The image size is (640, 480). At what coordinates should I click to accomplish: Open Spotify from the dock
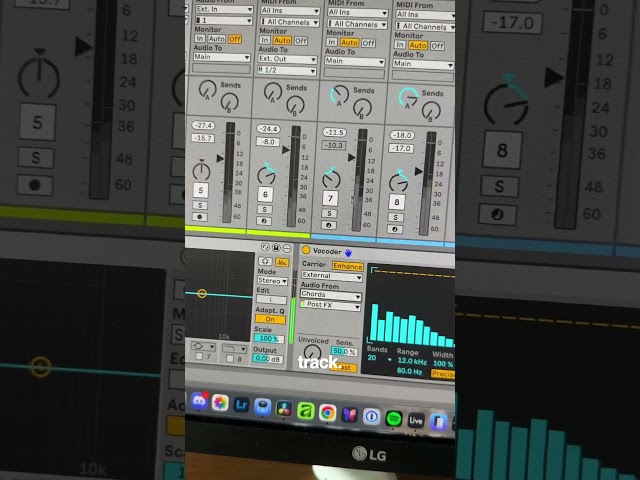(x=393, y=419)
